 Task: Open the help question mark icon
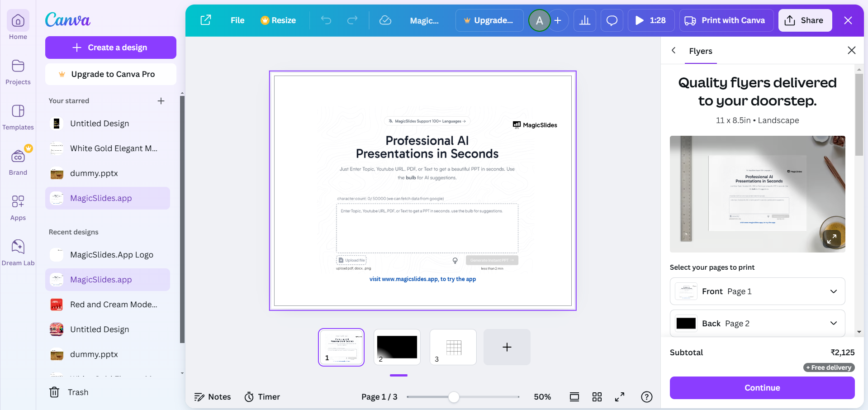pyautogui.click(x=646, y=397)
